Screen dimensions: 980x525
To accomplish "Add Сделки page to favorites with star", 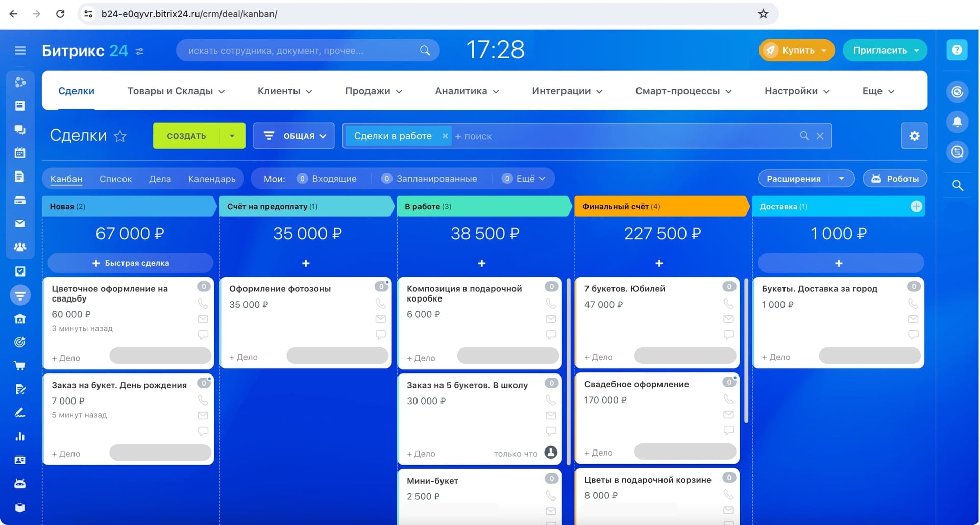I will tap(120, 136).
